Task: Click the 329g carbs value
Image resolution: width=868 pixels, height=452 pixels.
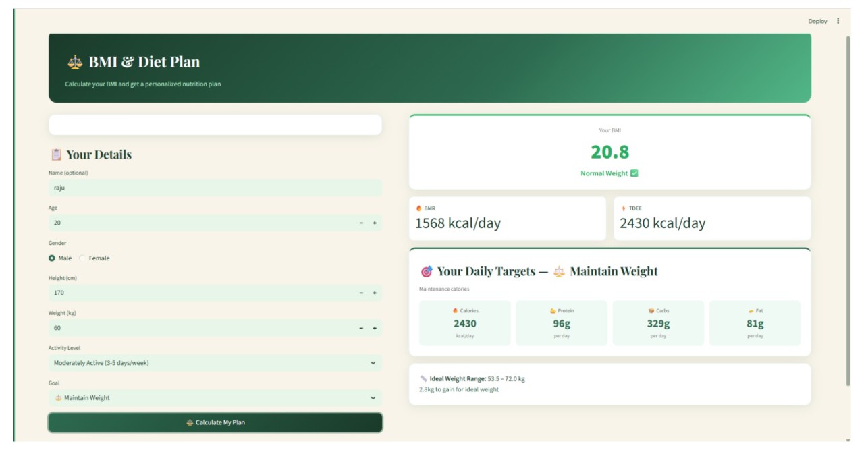Action: (x=658, y=324)
